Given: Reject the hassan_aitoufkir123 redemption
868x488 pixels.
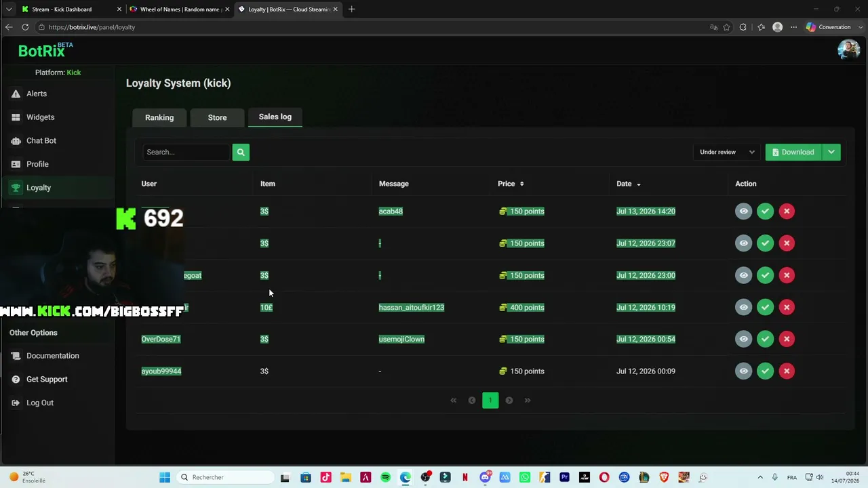Looking at the screenshot, I should 787,307.
